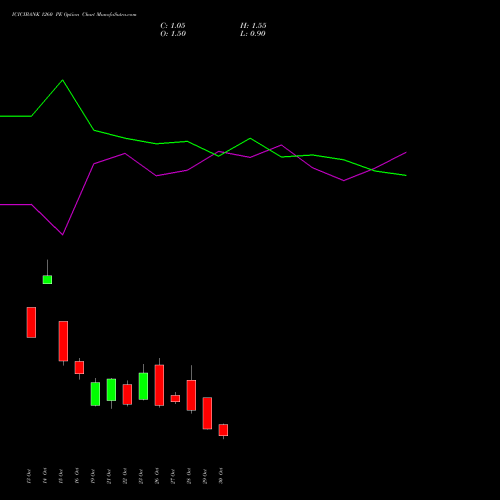This screenshot has width=500, height=500.
Task: Click the green indicator line peak
Action: (x=63, y=80)
